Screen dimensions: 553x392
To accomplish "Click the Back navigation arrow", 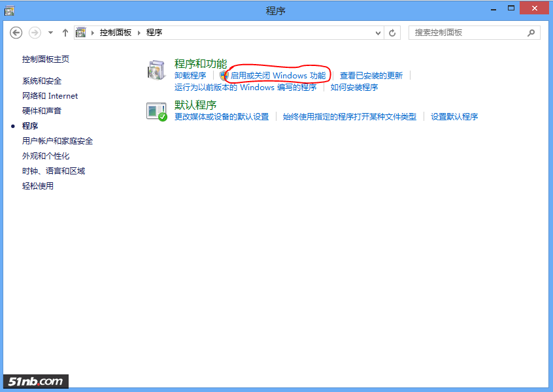I will pyautogui.click(x=16, y=33).
